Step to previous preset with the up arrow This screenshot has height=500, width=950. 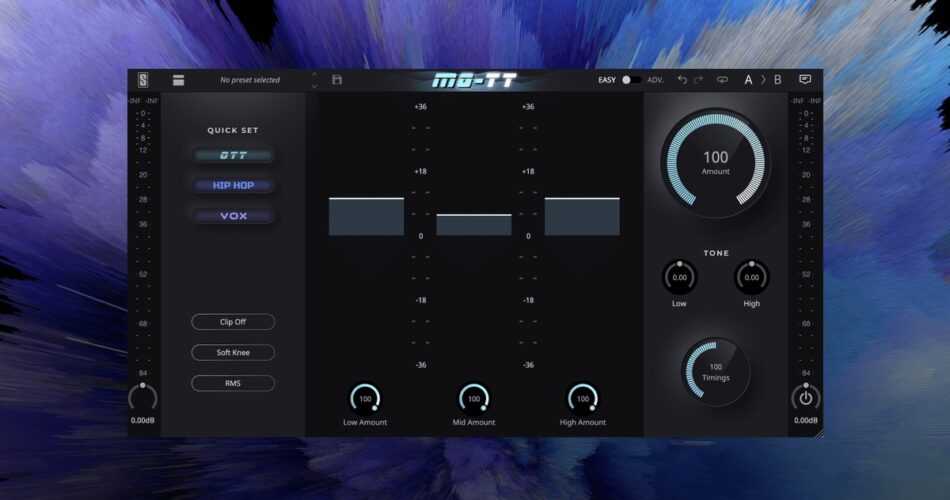click(x=316, y=75)
